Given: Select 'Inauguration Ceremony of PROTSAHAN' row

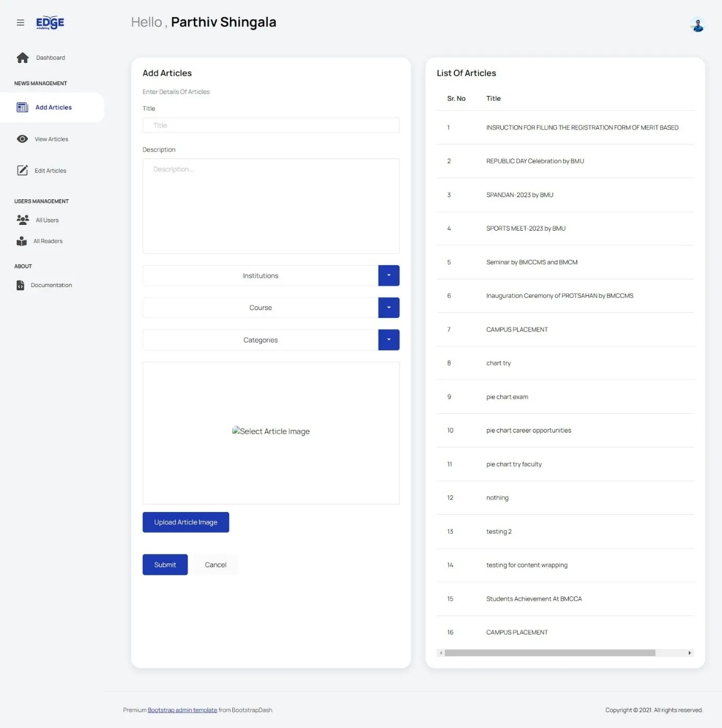Looking at the screenshot, I should (565, 295).
